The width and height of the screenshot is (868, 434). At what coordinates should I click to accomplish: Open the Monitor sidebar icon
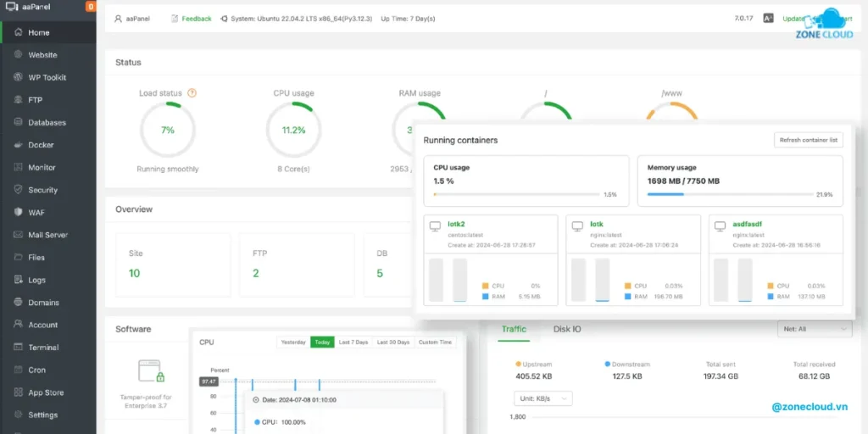coord(19,167)
